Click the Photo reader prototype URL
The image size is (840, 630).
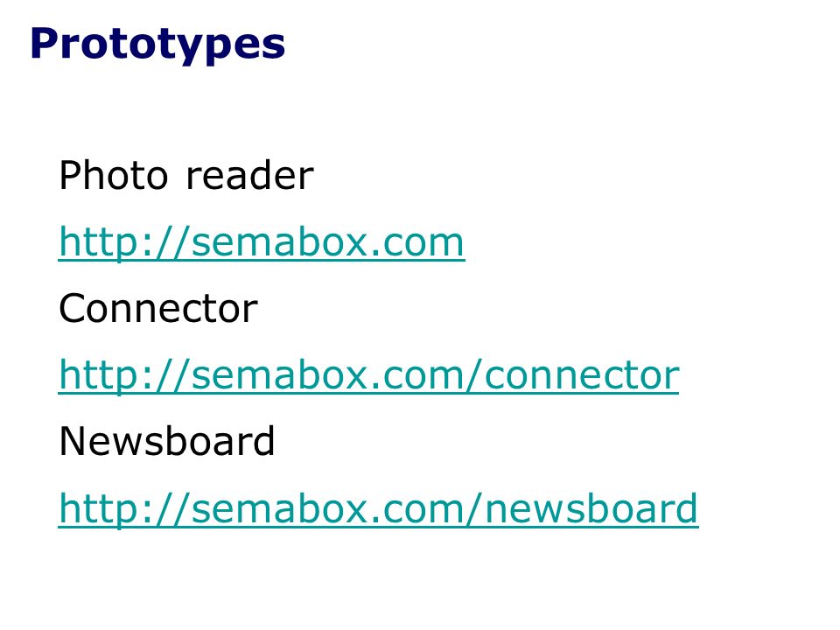click(x=262, y=242)
